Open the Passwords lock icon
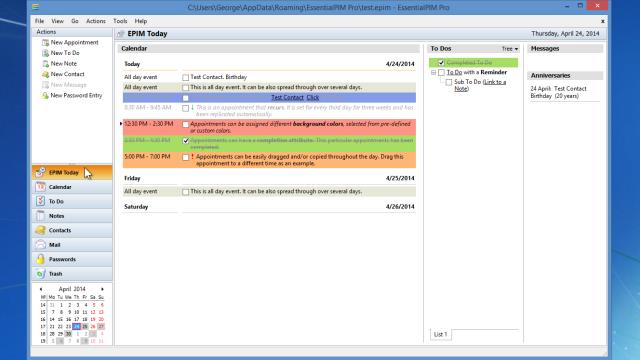The image size is (640, 360). [x=40, y=259]
